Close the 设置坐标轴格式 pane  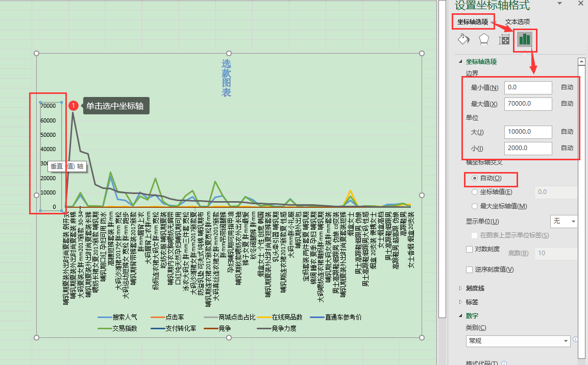click(x=580, y=4)
